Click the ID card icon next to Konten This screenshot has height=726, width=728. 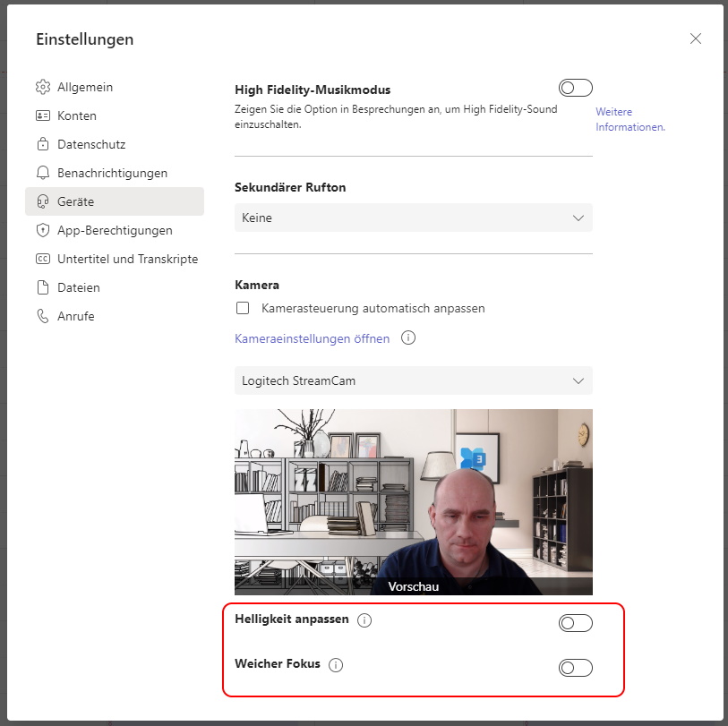pyautogui.click(x=43, y=115)
